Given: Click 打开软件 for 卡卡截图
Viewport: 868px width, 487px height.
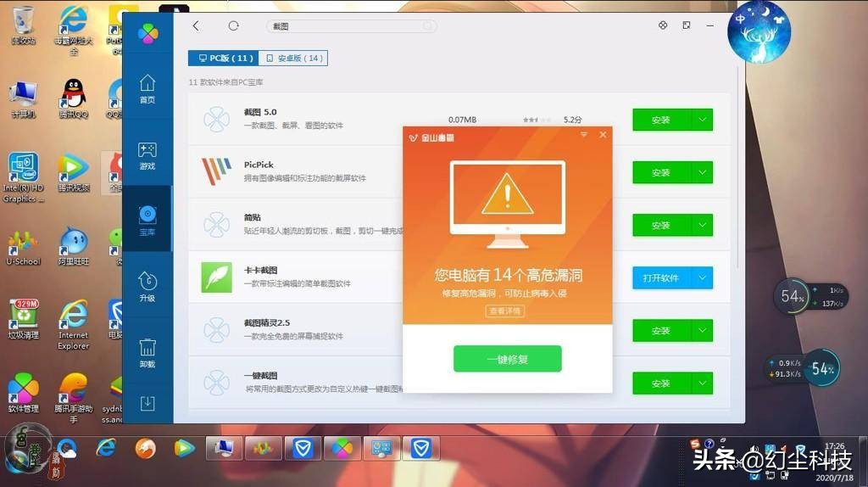Looking at the screenshot, I should pyautogui.click(x=662, y=277).
